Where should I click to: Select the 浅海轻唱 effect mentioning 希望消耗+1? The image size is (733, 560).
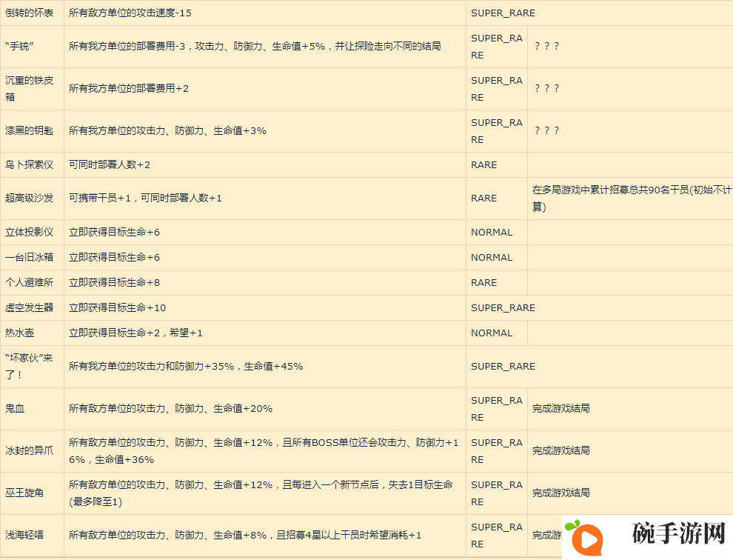(245, 536)
